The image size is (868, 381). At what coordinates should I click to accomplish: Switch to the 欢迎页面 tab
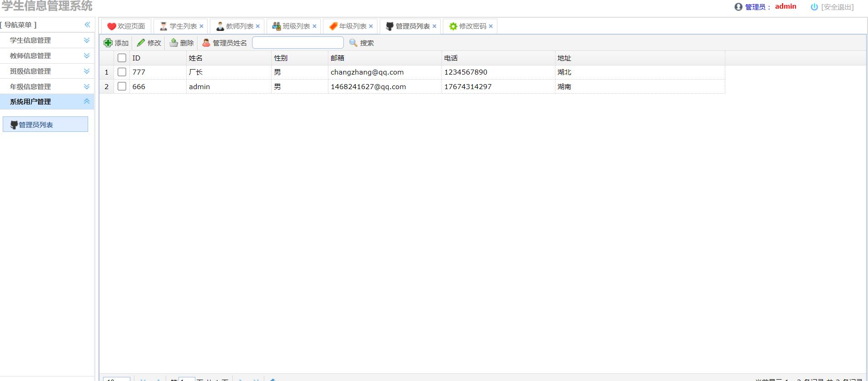(x=126, y=26)
